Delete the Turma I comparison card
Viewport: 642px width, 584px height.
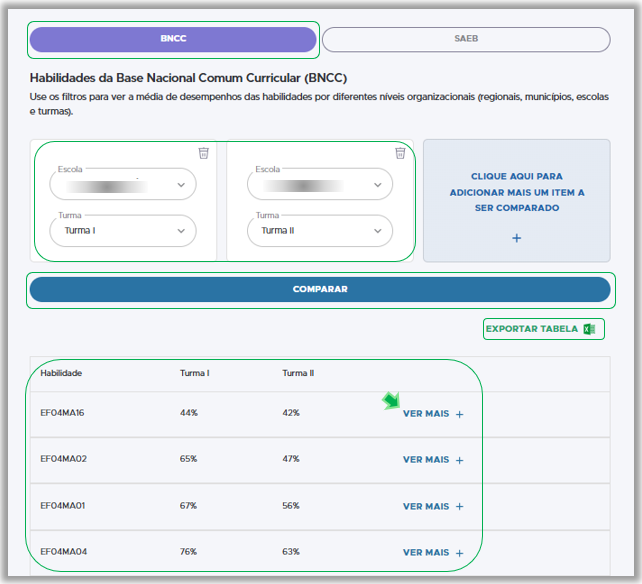point(203,153)
